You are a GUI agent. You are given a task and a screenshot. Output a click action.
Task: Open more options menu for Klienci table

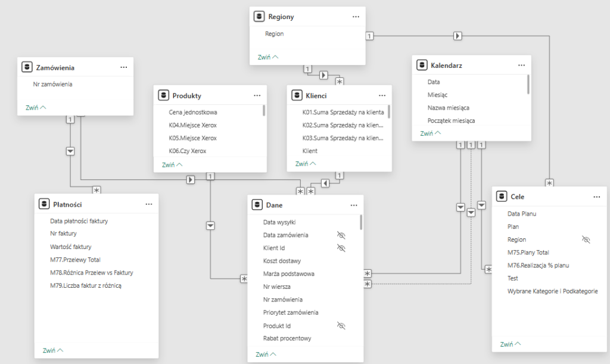(x=382, y=95)
